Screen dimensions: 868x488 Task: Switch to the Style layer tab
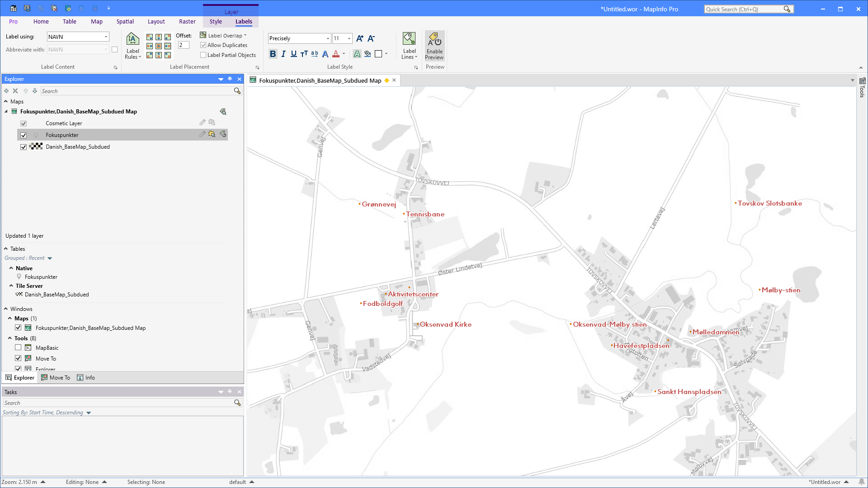[216, 21]
